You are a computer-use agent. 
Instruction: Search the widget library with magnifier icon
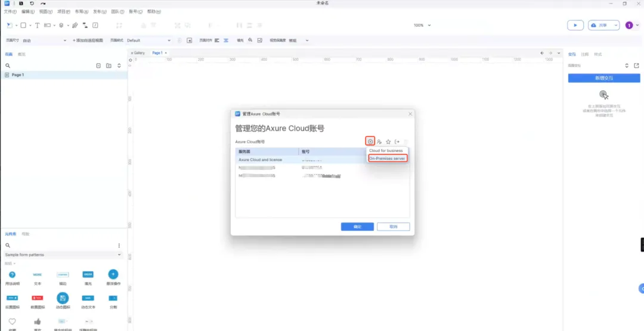pyautogui.click(x=7, y=245)
